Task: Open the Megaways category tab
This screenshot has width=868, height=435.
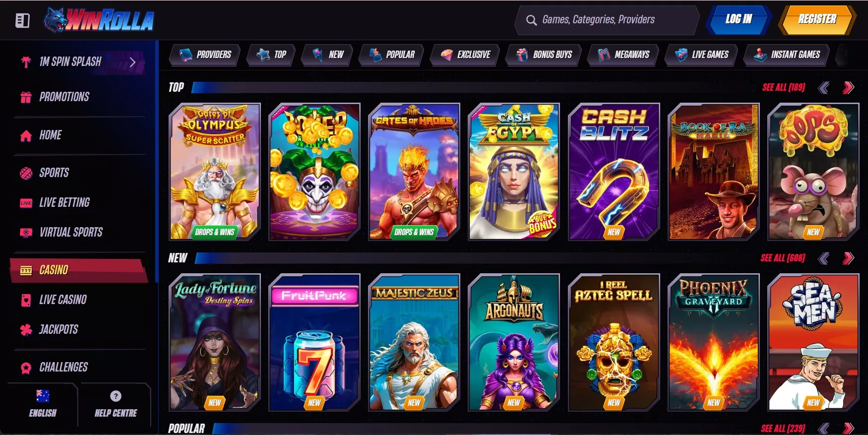Action: 624,55
